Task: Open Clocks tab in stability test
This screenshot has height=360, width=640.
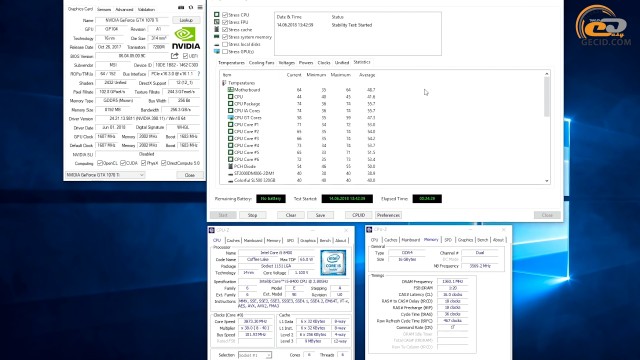Action: [x=324, y=63]
